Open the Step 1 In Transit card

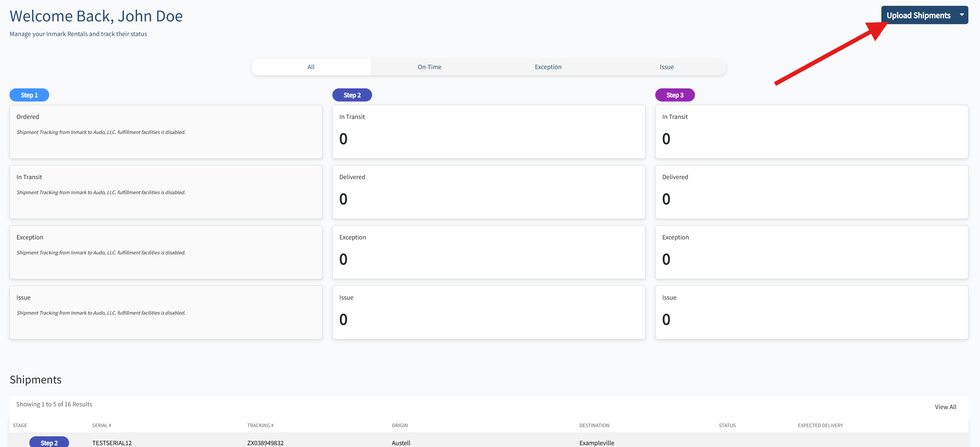pos(166,192)
